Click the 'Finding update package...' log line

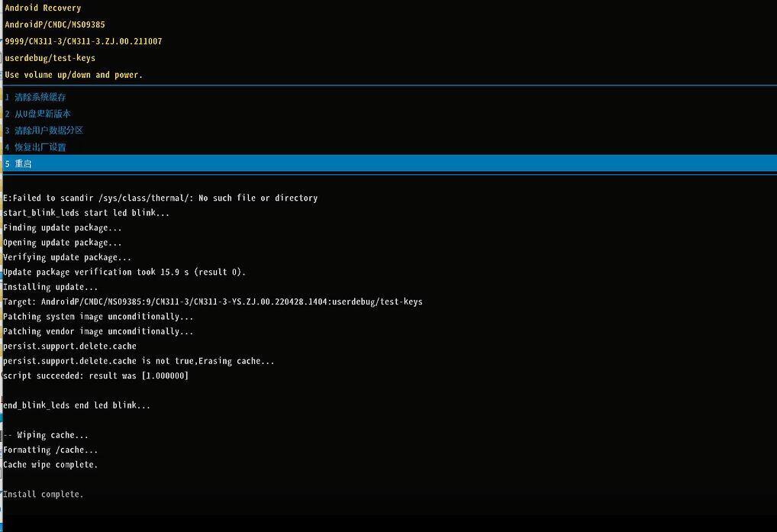pos(62,227)
